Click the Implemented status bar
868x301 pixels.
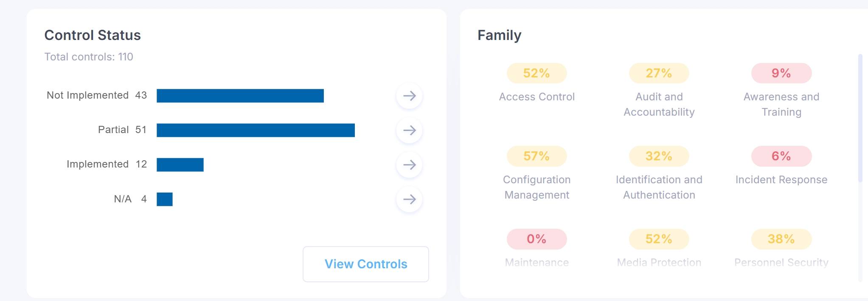point(180,165)
